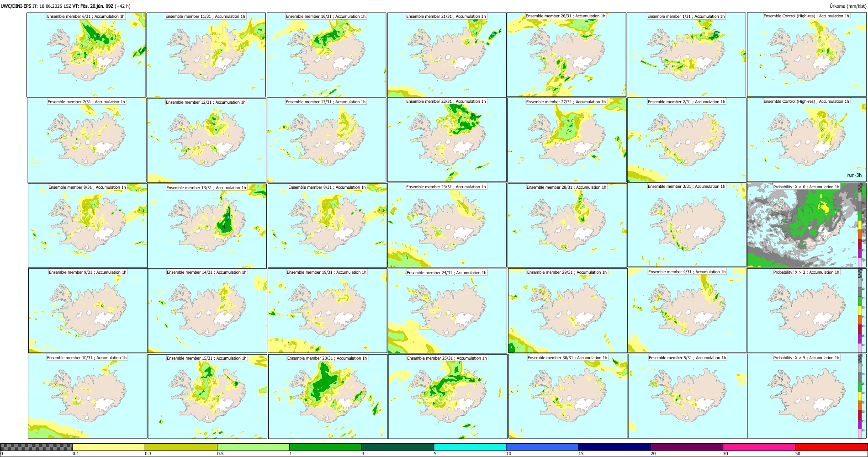Select the cyan 5–10 legend swatch

coord(470,447)
